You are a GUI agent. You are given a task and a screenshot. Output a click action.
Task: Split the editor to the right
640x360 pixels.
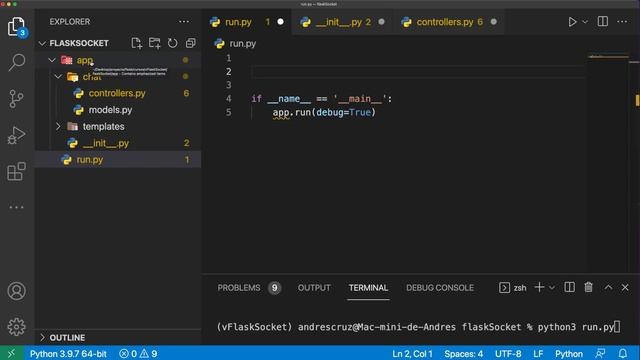(602, 22)
